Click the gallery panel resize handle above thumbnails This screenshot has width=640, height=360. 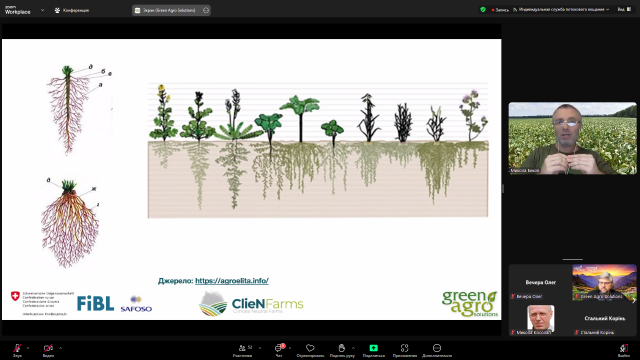coord(572,259)
